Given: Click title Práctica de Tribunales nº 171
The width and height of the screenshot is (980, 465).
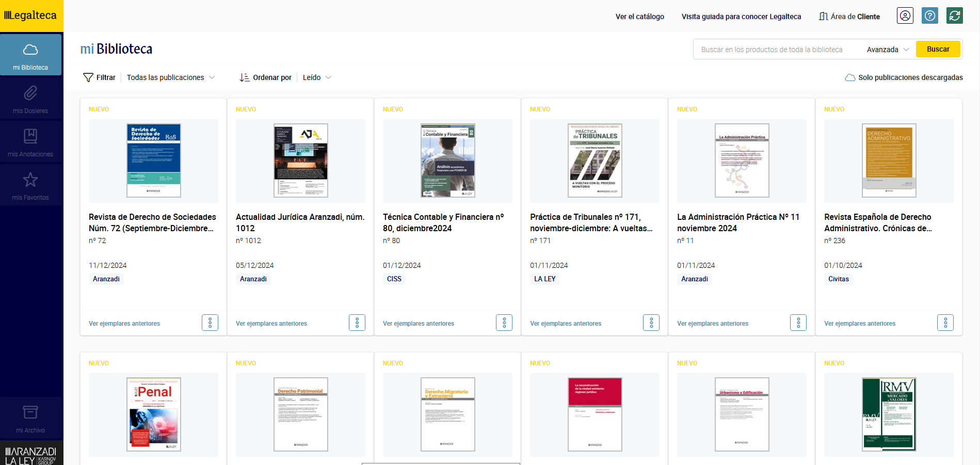Looking at the screenshot, I should pyautogui.click(x=591, y=222).
